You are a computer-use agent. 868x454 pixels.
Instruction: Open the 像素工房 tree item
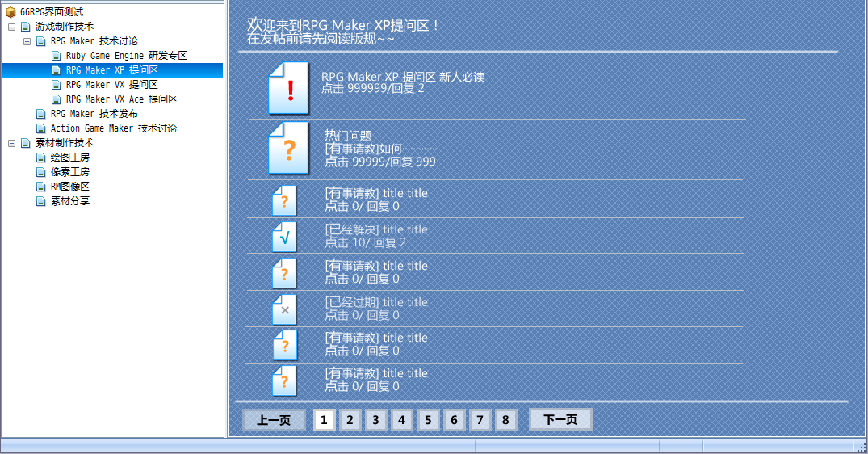tap(69, 171)
